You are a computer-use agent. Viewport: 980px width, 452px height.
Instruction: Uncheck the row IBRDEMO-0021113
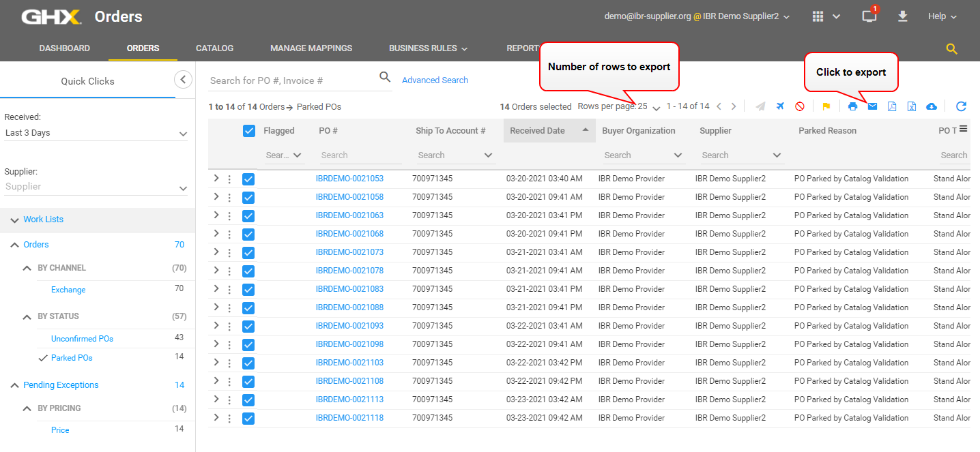[x=248, y=400]
